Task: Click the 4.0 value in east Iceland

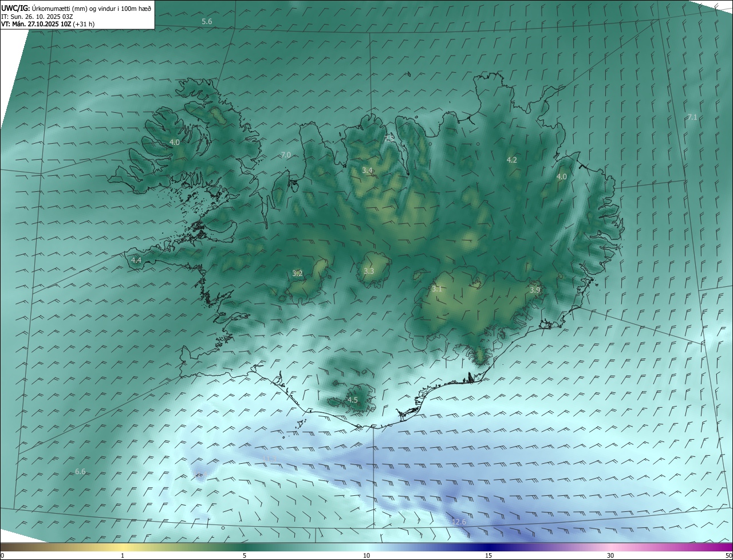Action: tap(562, 177)
